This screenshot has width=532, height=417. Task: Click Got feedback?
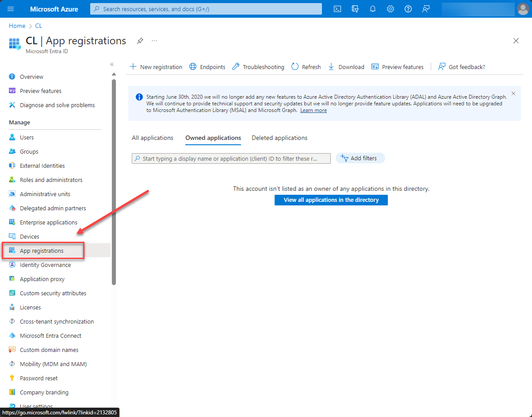coord(462,67)
